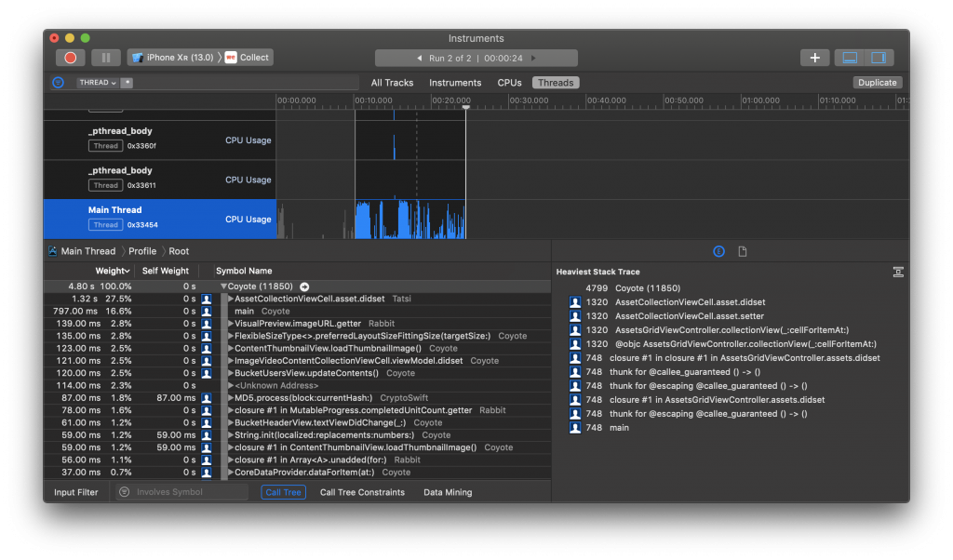Open Call Tree Constraints options

[362, 492]
